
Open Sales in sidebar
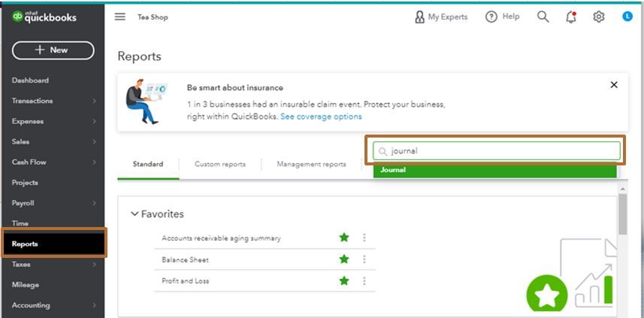coord(20,142)
